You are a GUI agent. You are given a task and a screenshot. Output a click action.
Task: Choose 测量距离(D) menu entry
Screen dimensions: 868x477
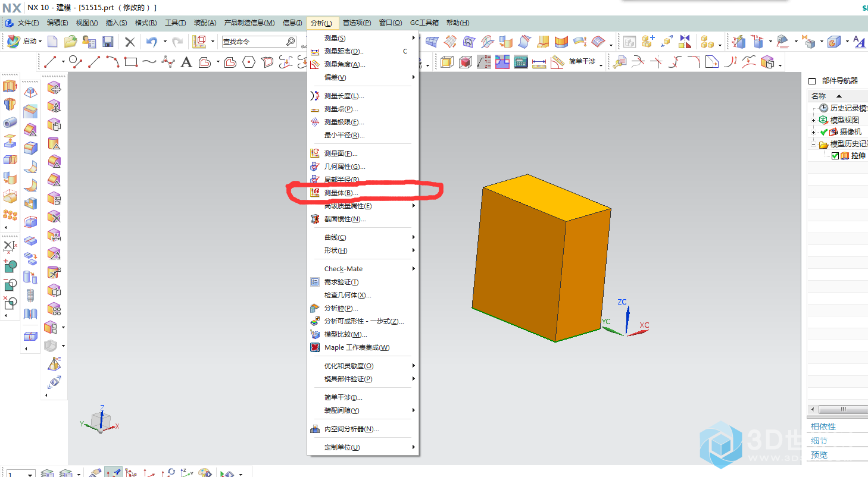pyautogui.click(x=363, y=51)
